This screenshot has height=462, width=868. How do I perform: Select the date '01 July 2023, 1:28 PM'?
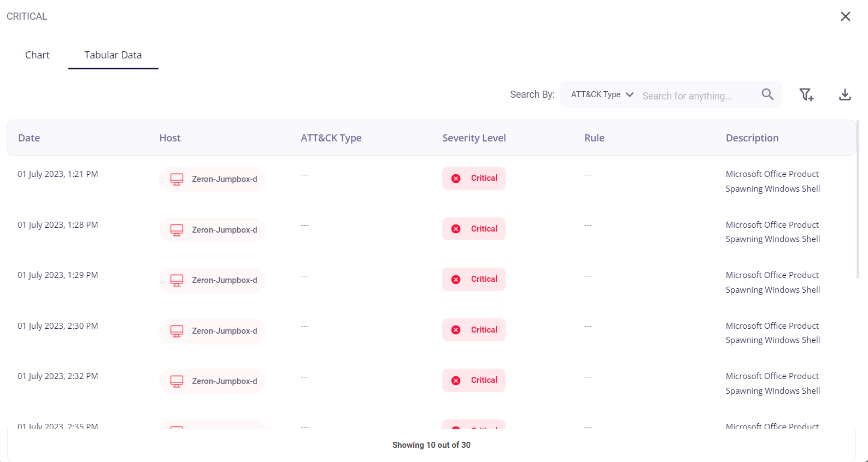click(58, 225)
